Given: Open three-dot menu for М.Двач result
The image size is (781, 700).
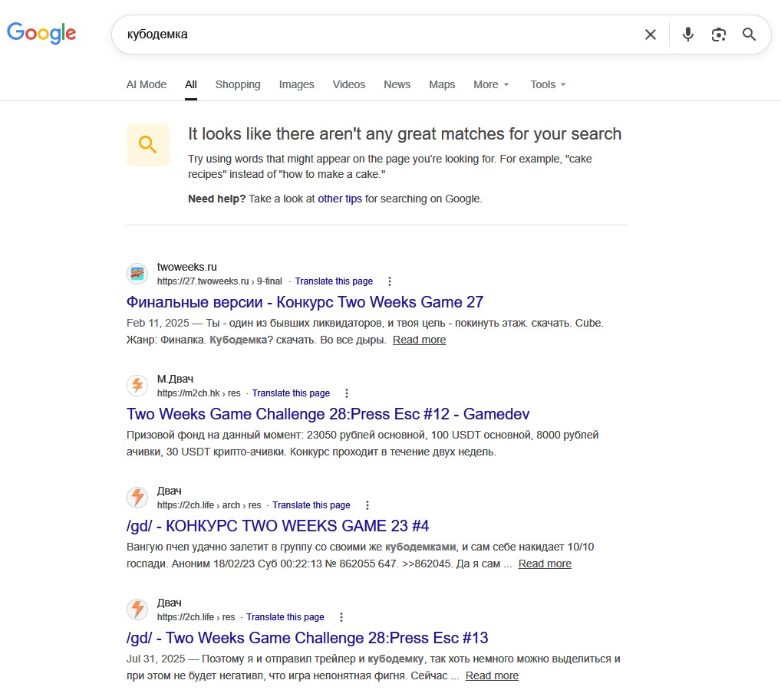Looking at the screenshot, I should tap(347, 393).
